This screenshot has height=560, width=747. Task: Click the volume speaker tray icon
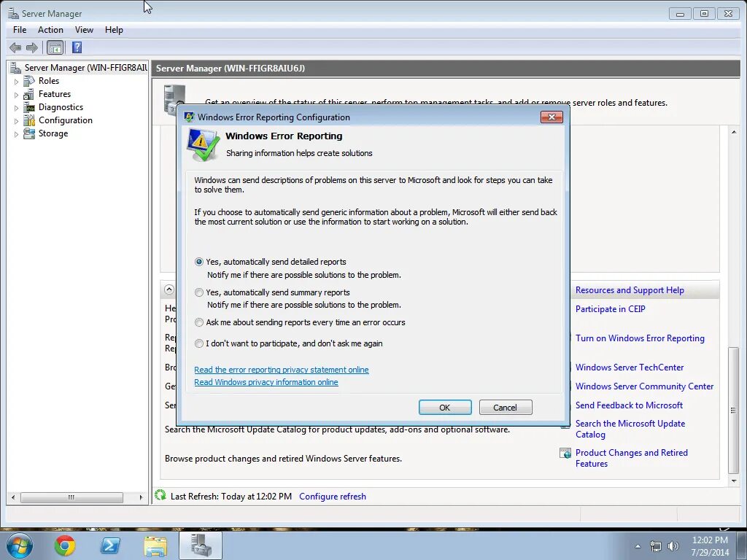click(673, 546)
